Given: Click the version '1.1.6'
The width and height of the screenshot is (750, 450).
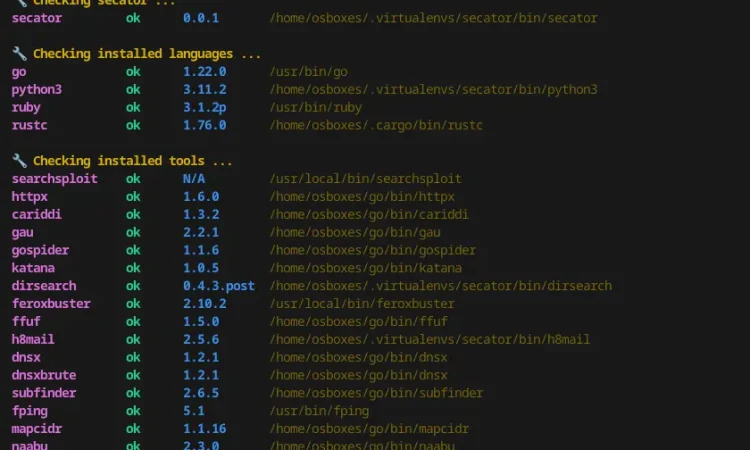Looking at the screenshot, I should point(201,250).
